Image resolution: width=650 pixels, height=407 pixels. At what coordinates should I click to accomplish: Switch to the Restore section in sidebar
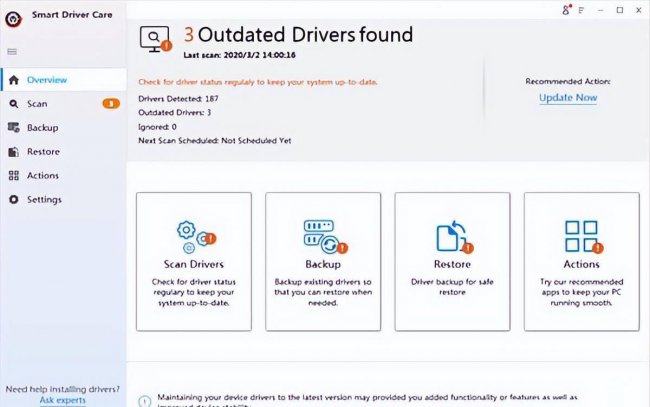click(x=63, y=152)
